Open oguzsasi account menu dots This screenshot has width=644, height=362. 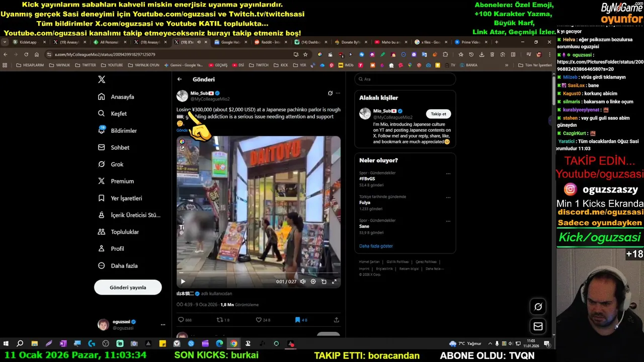163,325
